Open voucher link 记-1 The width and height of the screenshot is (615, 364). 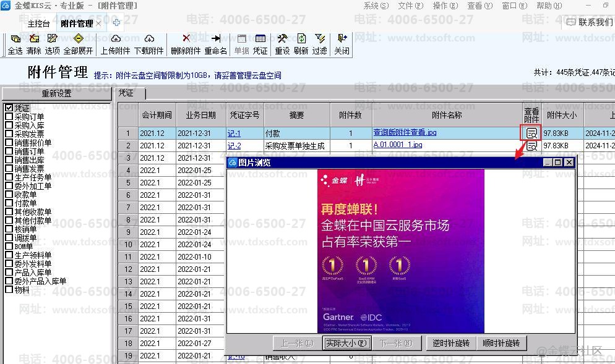pyautogui.click(x=234, y=133)
